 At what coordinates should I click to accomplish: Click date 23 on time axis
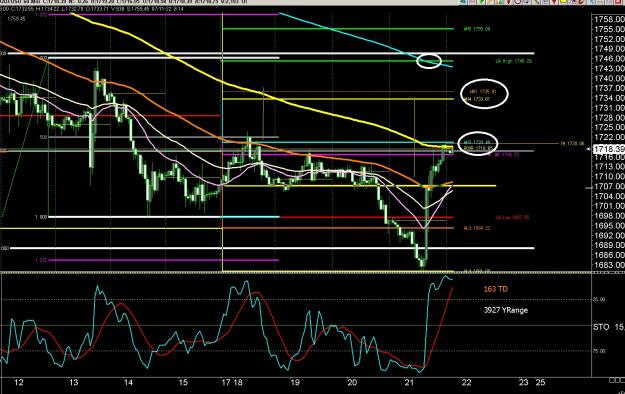click(x=524, y=382)
